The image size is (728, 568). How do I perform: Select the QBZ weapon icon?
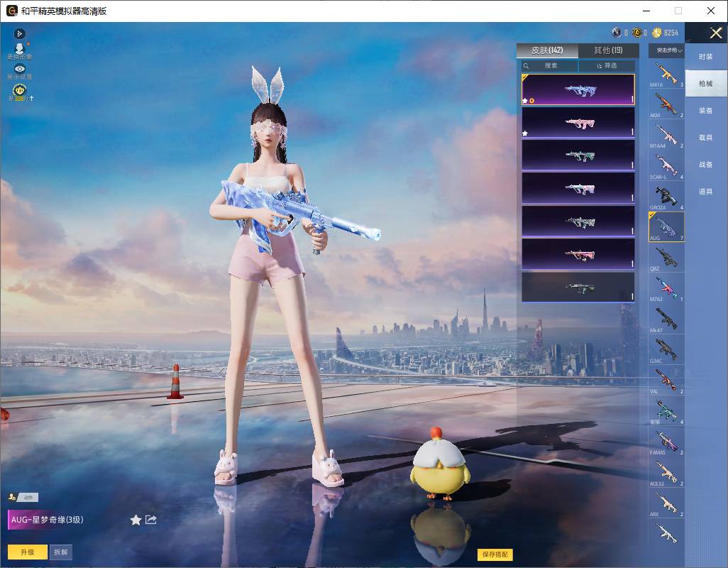click(666, 258)
